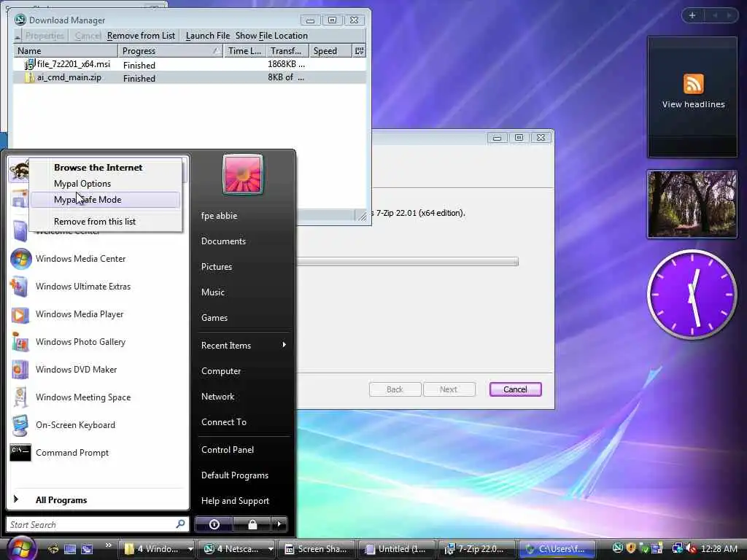
Task: Open Pictures from Start menu
Action: click(x=217, y=267)
